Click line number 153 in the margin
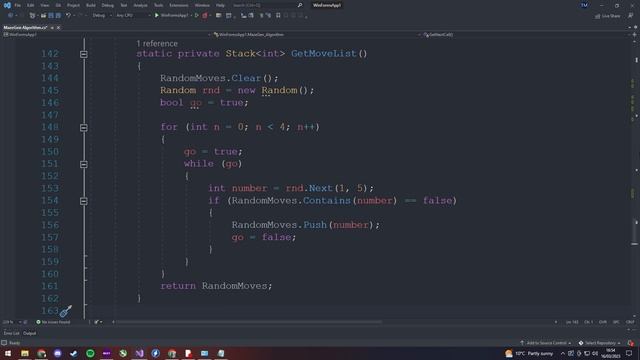The height and width of the screenshot is (360, 640). [x=50, y=188]
